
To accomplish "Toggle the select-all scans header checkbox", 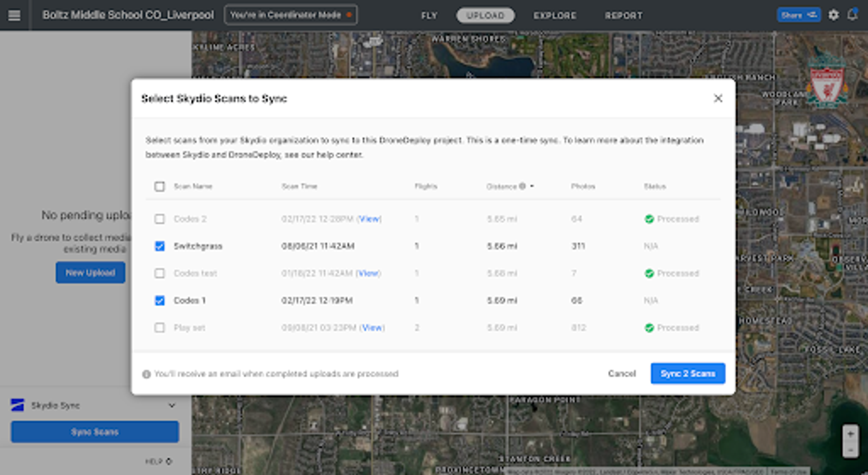I will coord(159,186).
